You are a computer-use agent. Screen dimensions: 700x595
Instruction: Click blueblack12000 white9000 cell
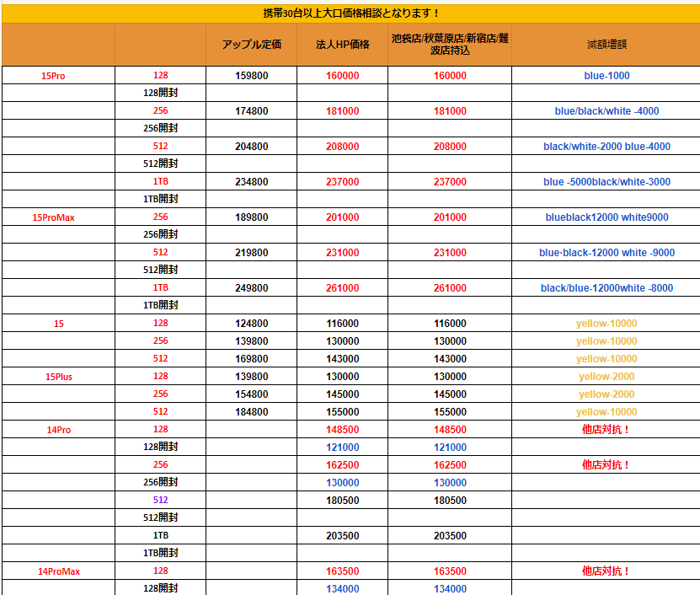(606, 217)
